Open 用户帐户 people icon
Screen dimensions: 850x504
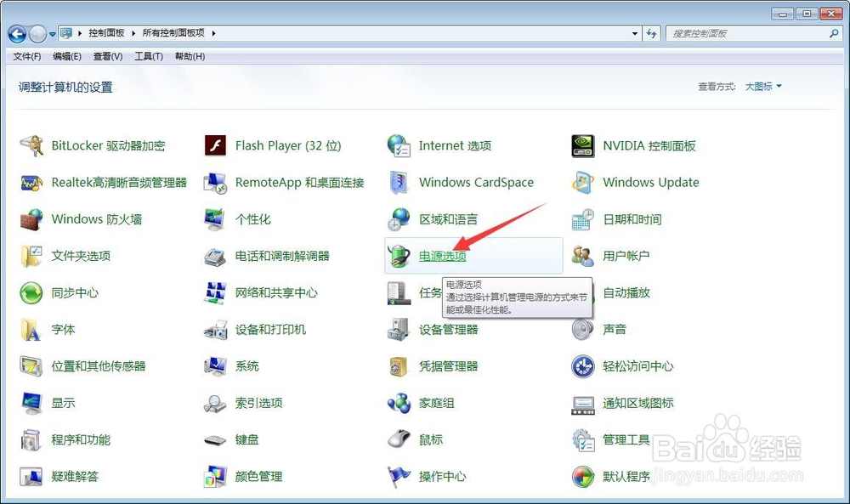(583, 256)
